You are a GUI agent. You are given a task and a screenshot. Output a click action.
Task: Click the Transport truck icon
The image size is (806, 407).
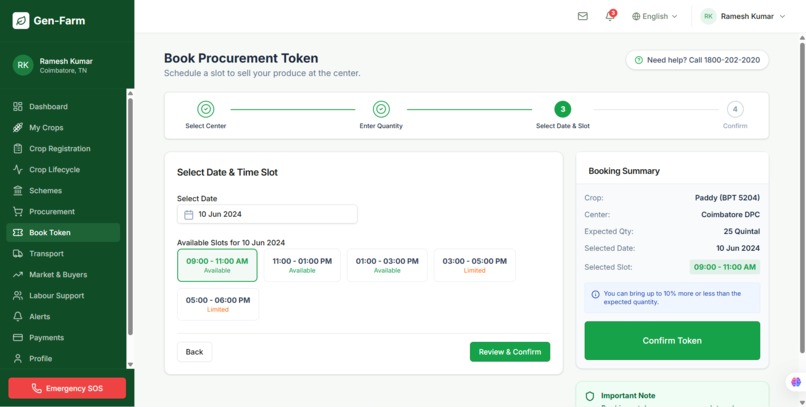(x=18, y=253)
